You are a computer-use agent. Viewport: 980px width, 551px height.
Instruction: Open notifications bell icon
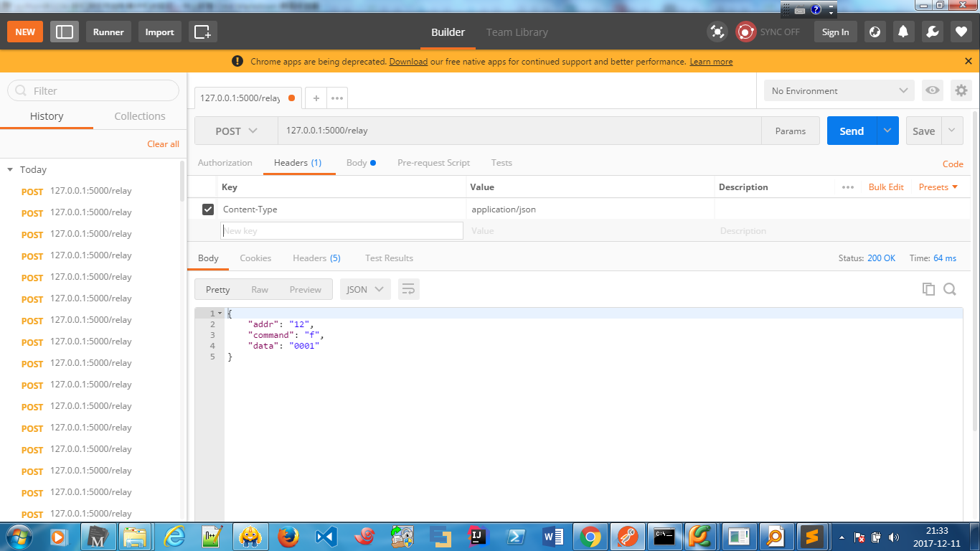[903, 32]
